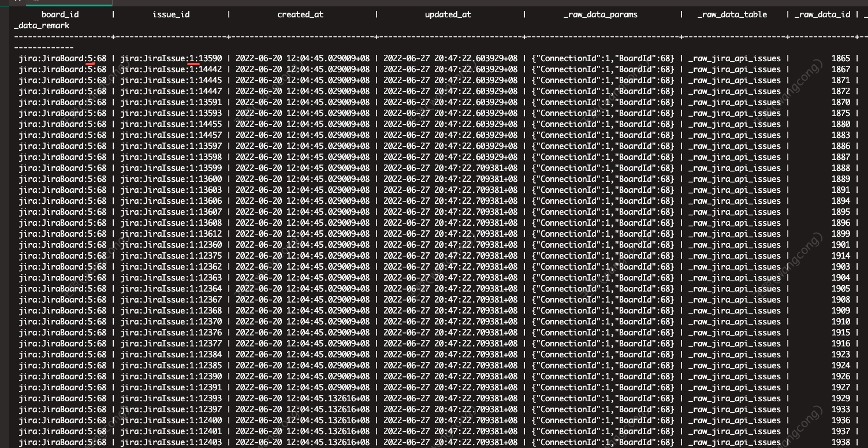Click raw data id 1909
This screenshot has height=448, width=868.
point(841,311)
